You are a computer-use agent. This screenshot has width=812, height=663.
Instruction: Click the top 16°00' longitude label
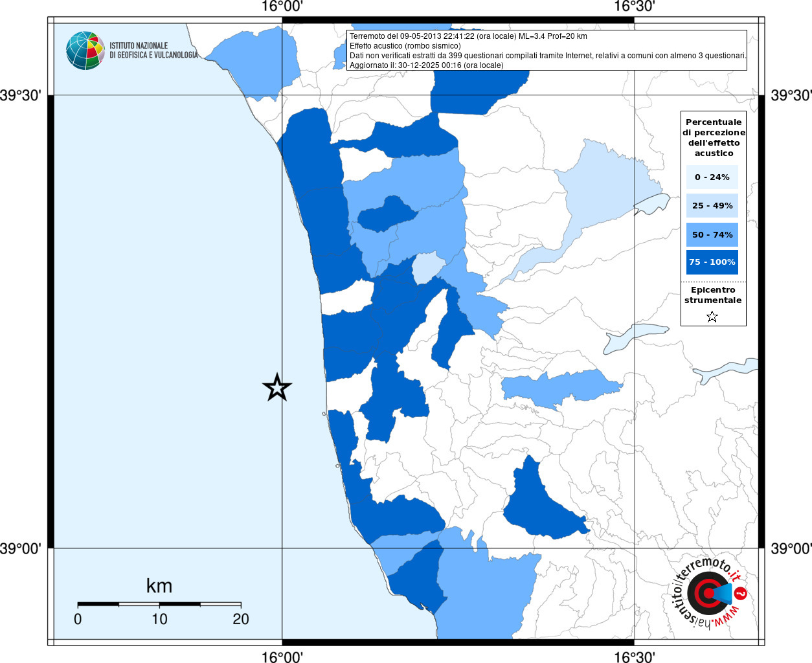click(x=282, y=6)
